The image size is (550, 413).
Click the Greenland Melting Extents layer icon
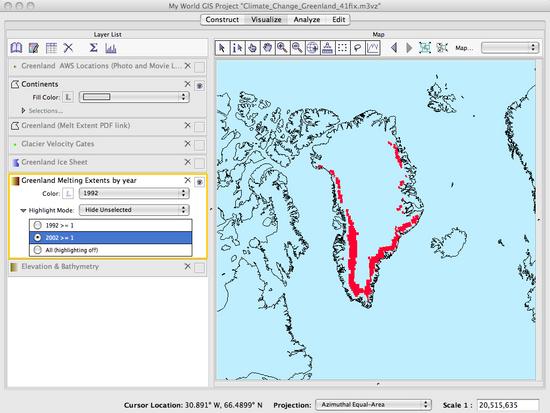[x=15, y=181]
